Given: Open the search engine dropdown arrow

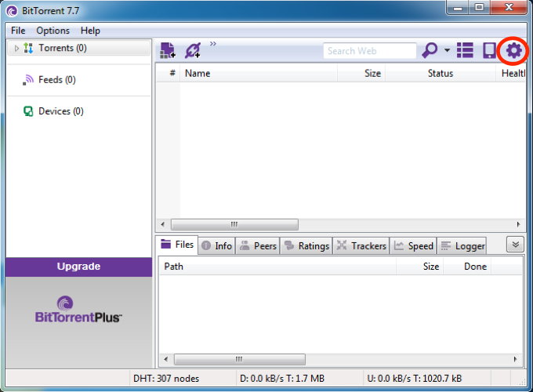Looking at the screenshot, I should (x=447, y=51).
